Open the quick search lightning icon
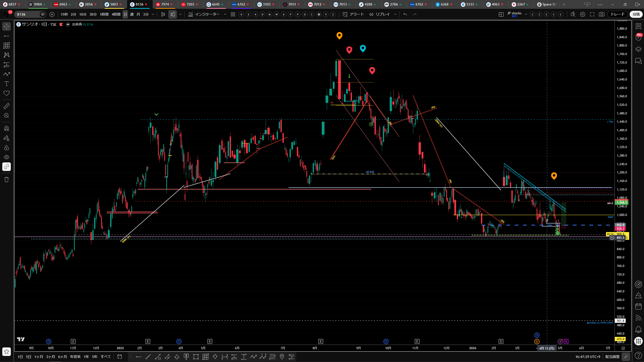The height and width of the screenshot is (362, 644). click(x=573, y=14)
